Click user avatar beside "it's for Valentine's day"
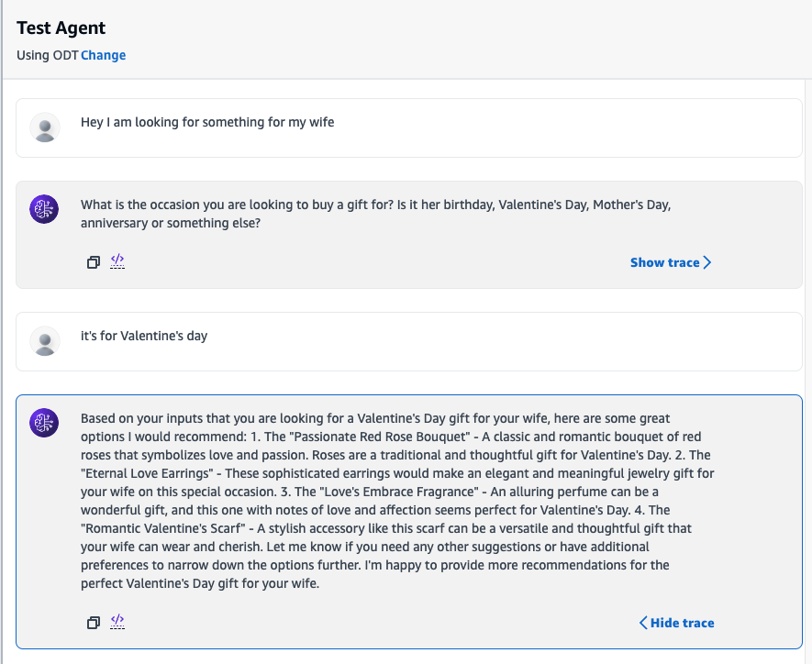Screen dimensions: 812x664 45,341
